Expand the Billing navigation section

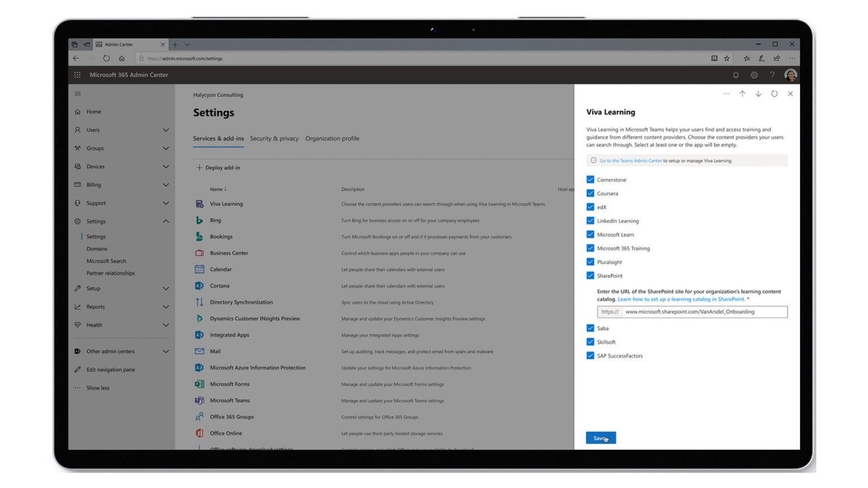click(x=166, y=185)
